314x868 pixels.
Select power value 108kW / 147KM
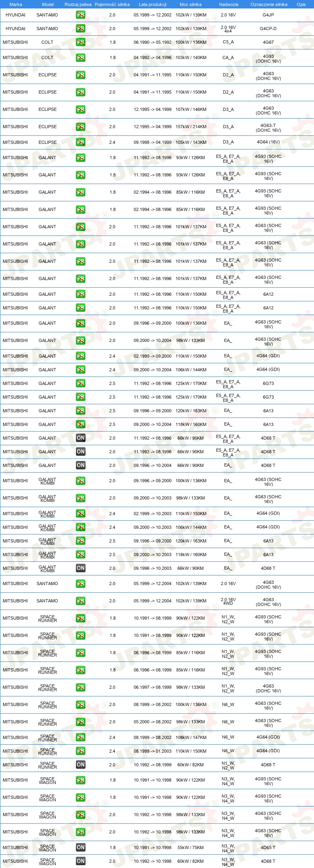coord(191,737)
